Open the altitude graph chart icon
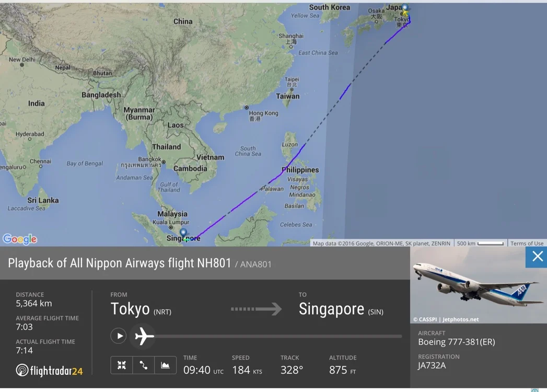The height and width of the screenshot is (392, 547). pyautogui.click(x=165, y=365)
